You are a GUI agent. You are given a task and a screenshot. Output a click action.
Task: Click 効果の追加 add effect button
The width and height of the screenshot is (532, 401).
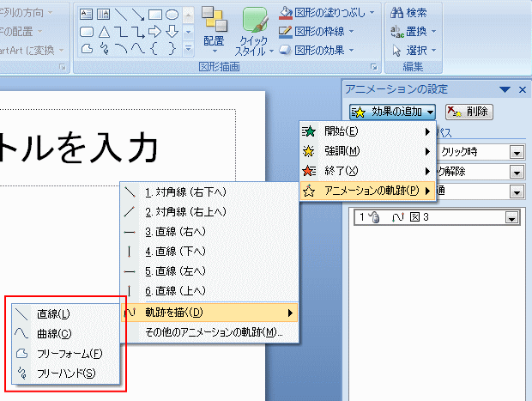tap(392, 112)
